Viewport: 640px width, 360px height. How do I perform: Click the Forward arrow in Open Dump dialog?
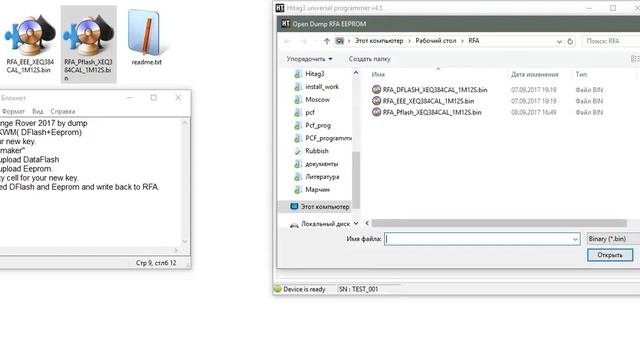click(303, 41)
